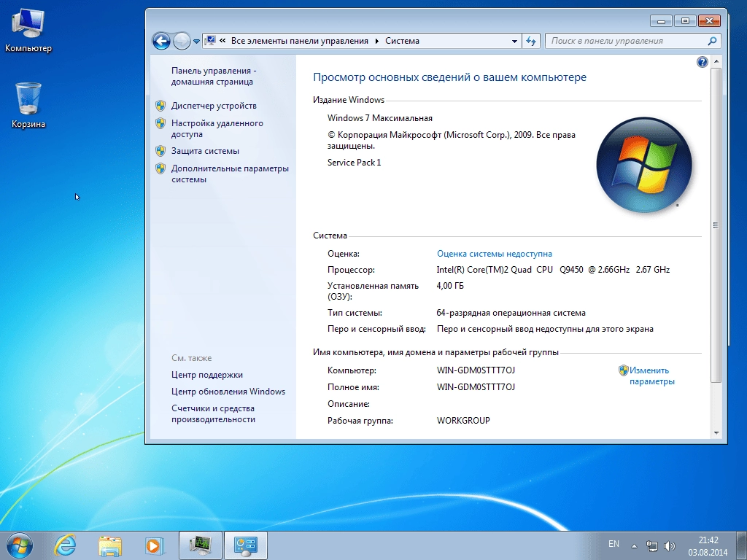Select processor value 'Intel(R) Core(TM)2 Quad'

(x=484, y=270)
